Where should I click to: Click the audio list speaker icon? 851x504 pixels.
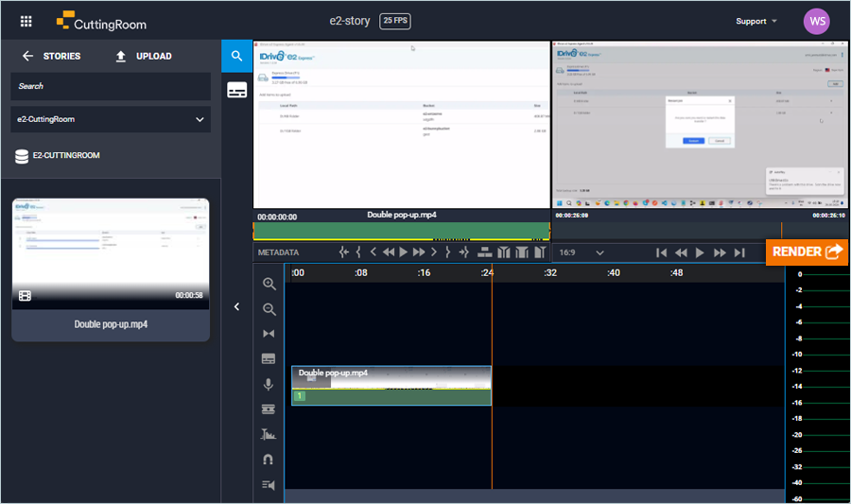pos(269,485)
